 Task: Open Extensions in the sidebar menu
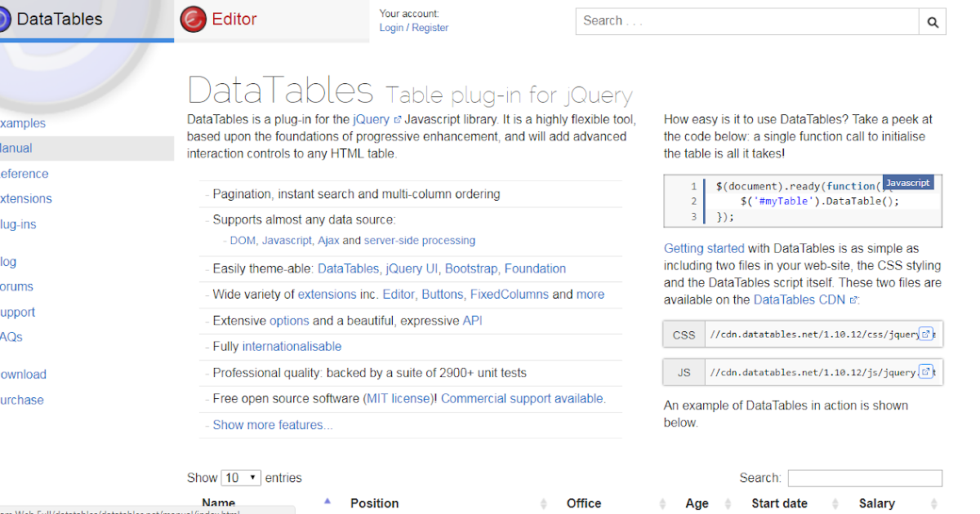[x=26, y=199]
